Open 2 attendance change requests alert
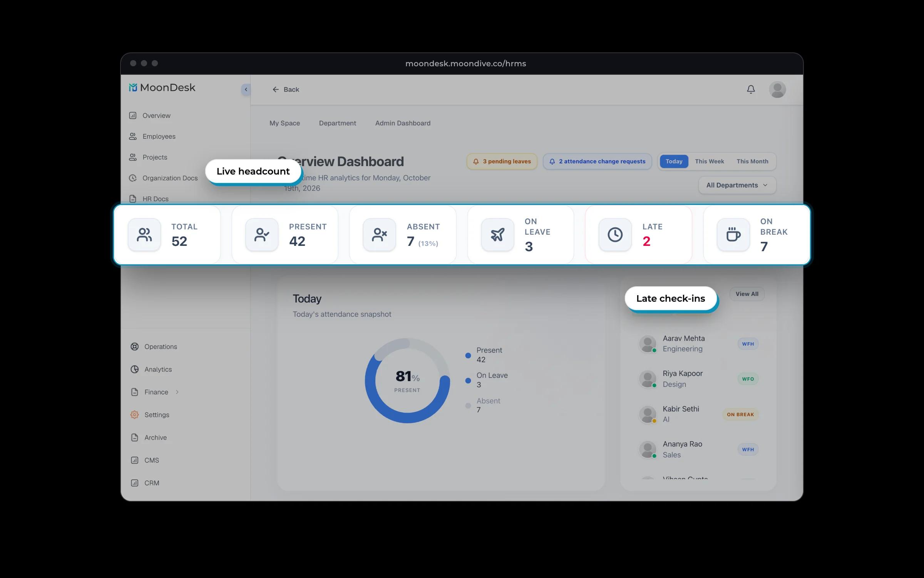The height and width of the screenshot is (578, 924). tap(598, 161)
